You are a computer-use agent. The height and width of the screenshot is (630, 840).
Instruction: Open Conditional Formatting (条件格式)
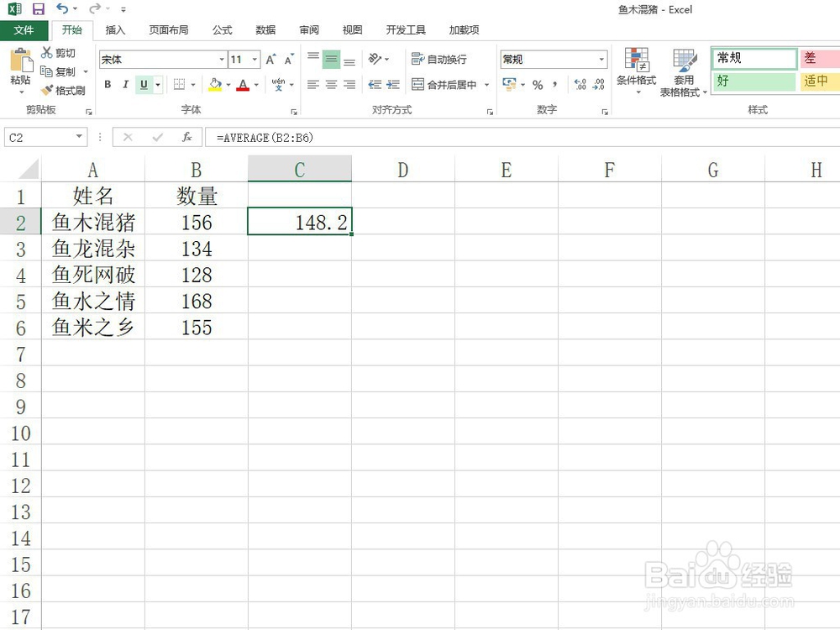[x=637, y=71]
